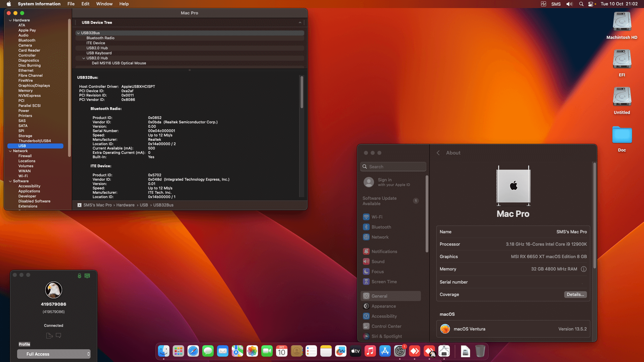The width and height of the screenshot is (644, 362).
Task: Open Sound settings from the sidebar
Action: (x=378, y=261)
